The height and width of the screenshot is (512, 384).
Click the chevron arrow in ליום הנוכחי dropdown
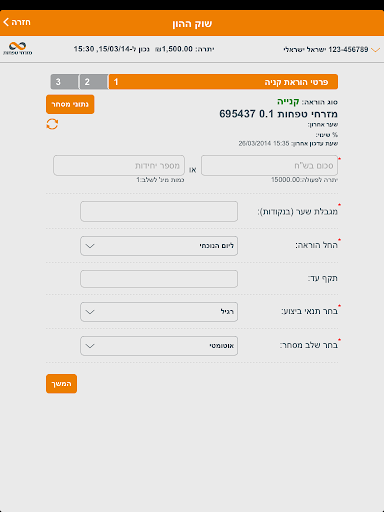click(90, 246)
